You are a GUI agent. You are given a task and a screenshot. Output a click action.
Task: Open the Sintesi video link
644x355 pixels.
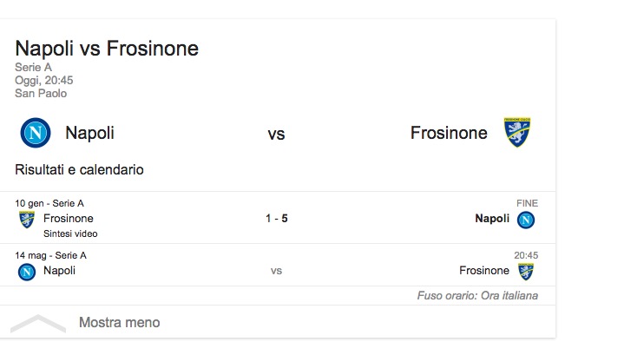click(x=69, y=233)
